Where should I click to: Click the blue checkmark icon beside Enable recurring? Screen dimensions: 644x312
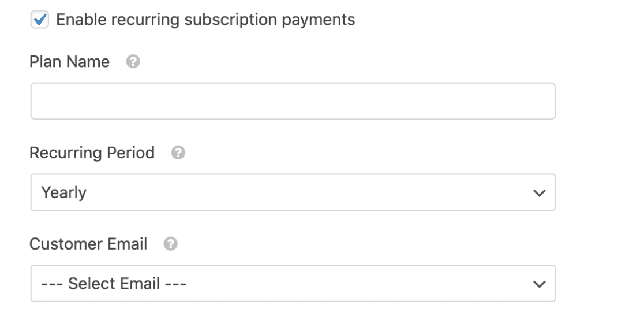[40, 19]
